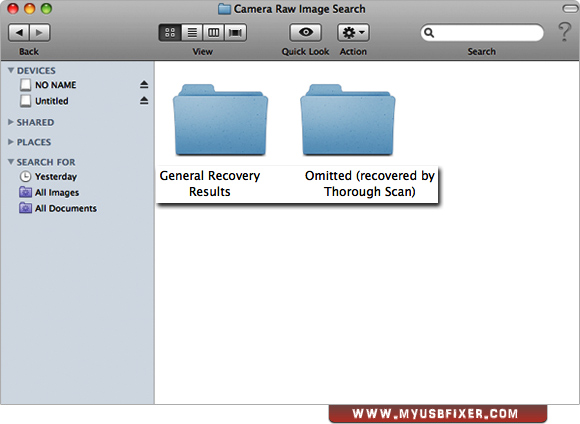Viewport: 580px width, 424px height.
Task: Collapse the SEARCH FOR section
Action: pos(11,162)
